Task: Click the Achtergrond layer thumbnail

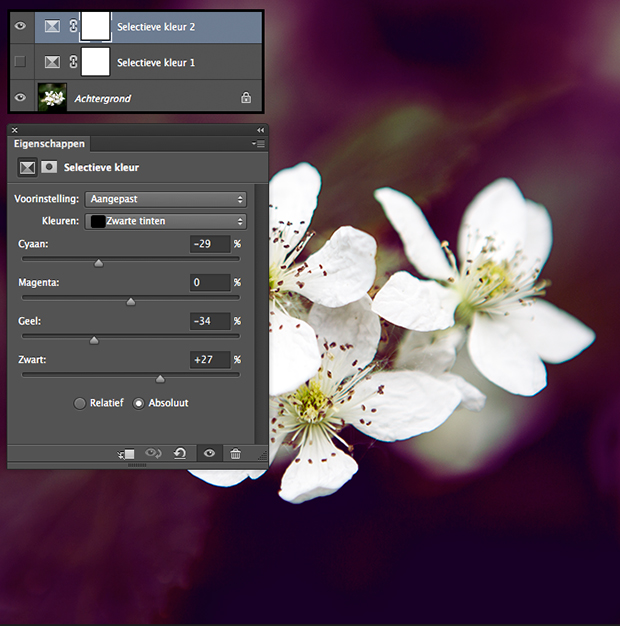Action: [52, 97]
